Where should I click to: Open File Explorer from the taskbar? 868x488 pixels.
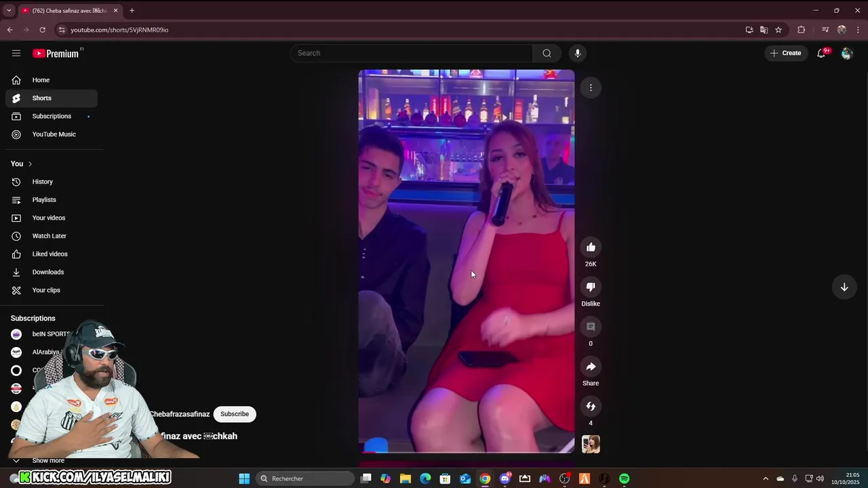(406, 479)
